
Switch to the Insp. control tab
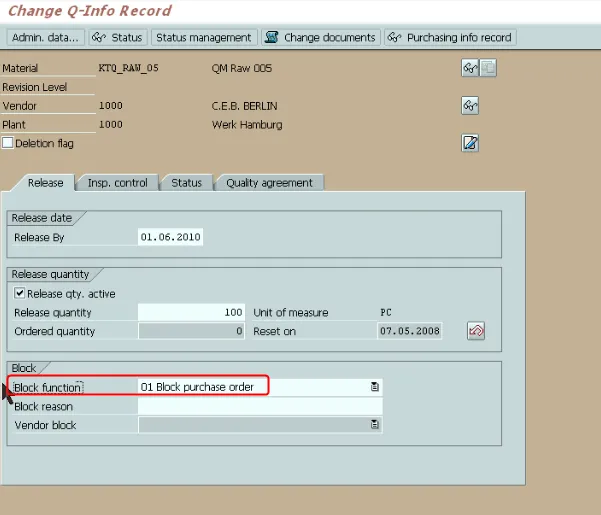tap(117, 183)
